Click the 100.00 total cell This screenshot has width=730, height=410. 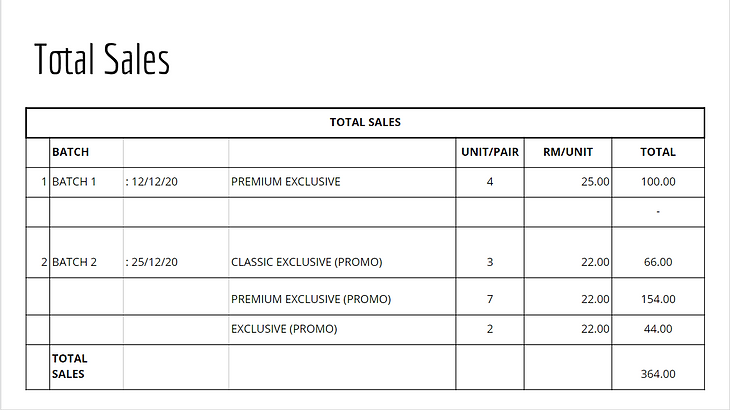point(658,182)
